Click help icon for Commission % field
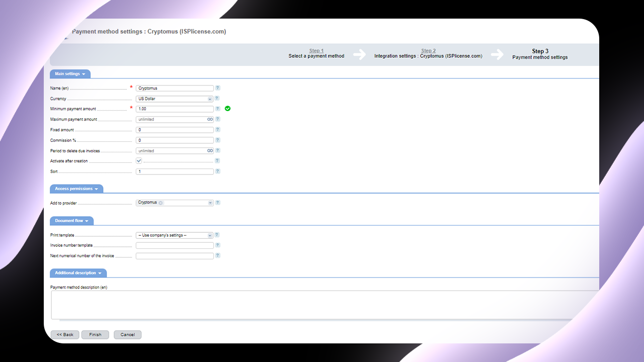 pyautogui.click(x=218, y=140)
